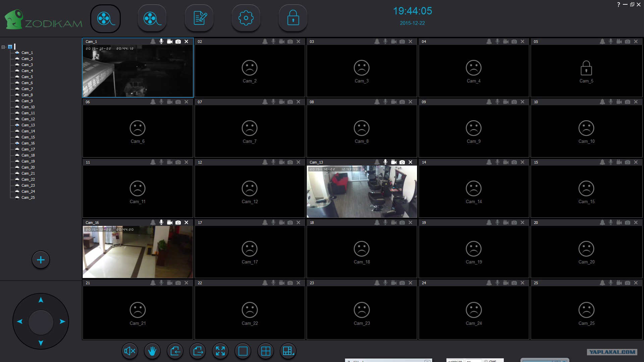
Task: Collapse the camera tree root node
Action: click(3, 47)
